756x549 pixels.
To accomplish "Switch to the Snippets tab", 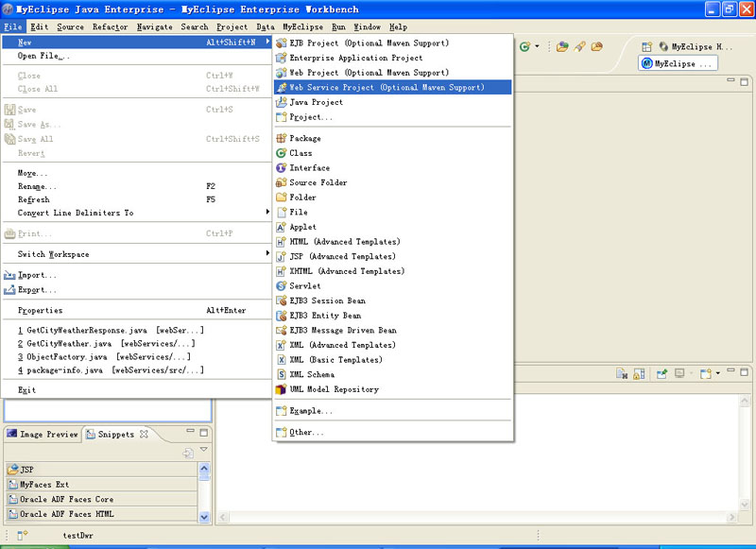I will coord(113,435).
